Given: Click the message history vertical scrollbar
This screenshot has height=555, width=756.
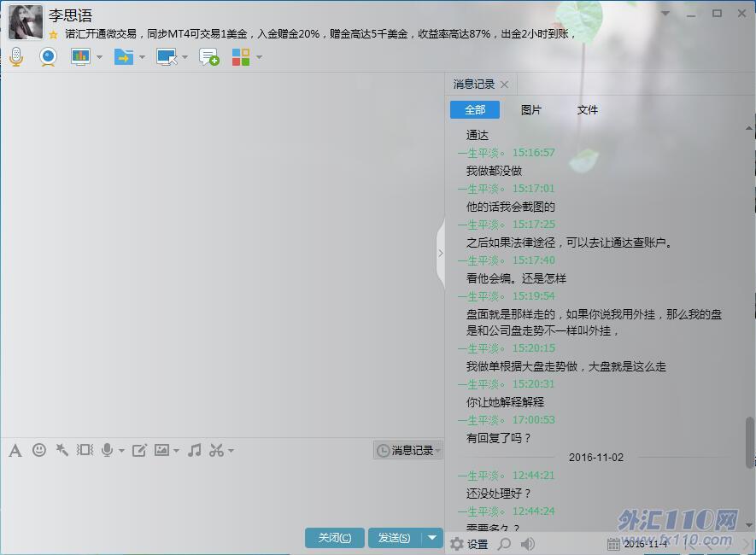Looking at the screenshot, I should 750,441.
